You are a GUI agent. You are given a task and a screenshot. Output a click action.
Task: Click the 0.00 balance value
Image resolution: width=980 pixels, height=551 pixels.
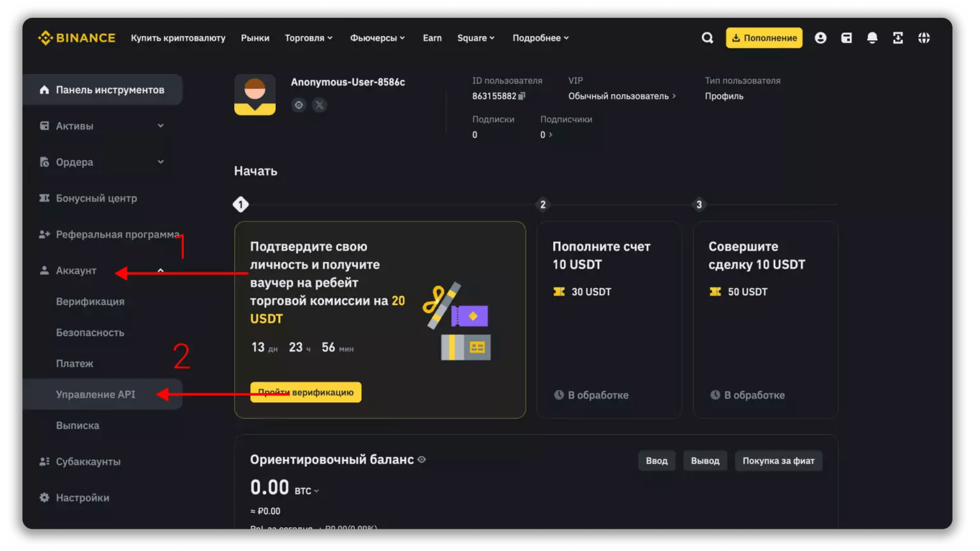pos(269,488)
